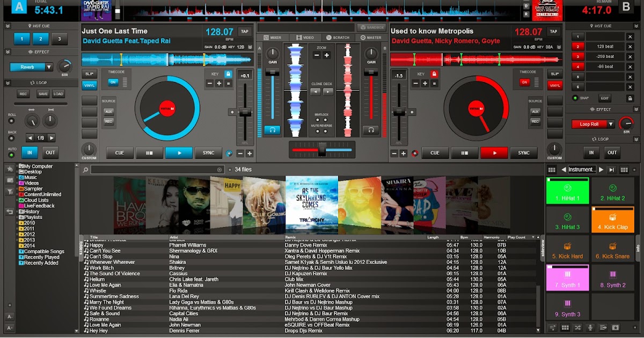
Task: Toggle the blue key lock icon on deck A
Action: point(229,74)
